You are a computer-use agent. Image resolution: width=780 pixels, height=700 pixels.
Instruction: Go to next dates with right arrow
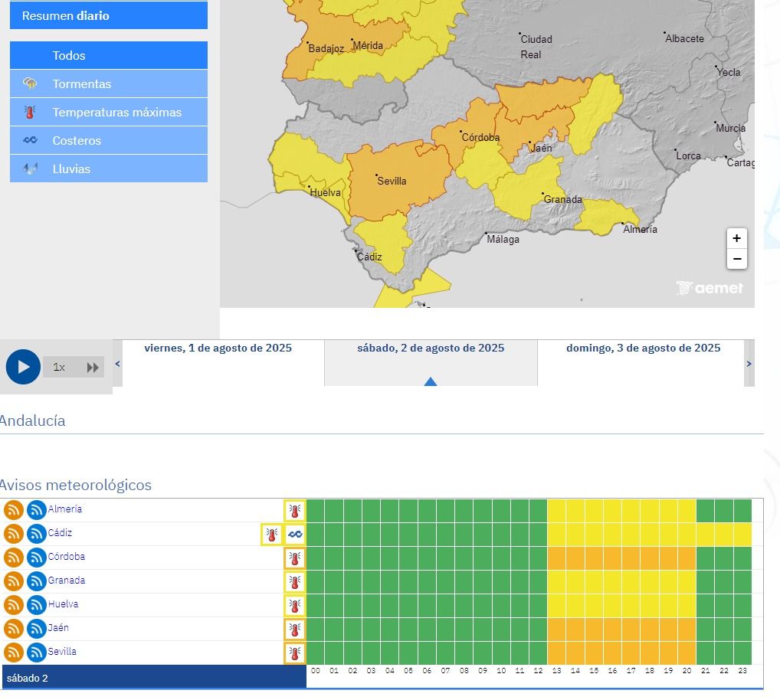[749, 364]
